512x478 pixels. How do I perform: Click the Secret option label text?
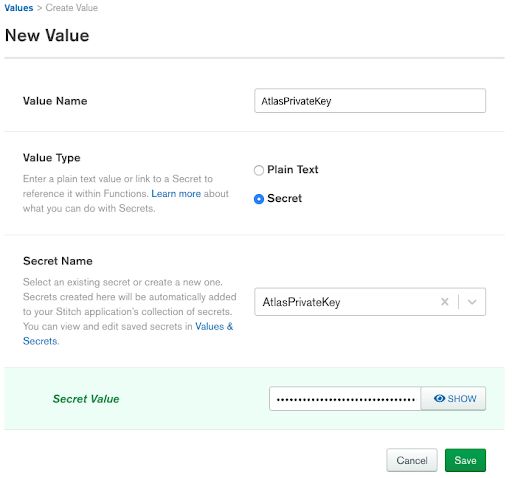[x=284, y=198]
